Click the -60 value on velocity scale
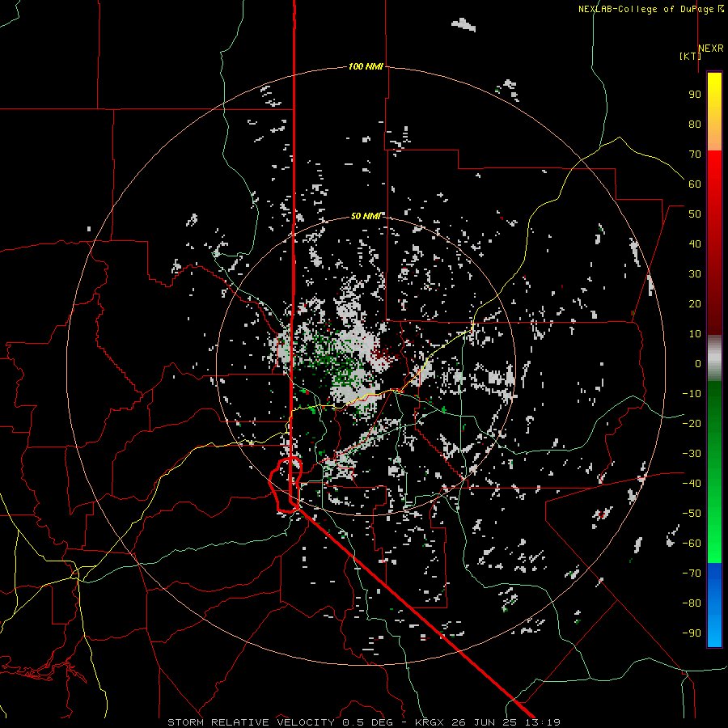The image size is (728, 728). [692, 544]
